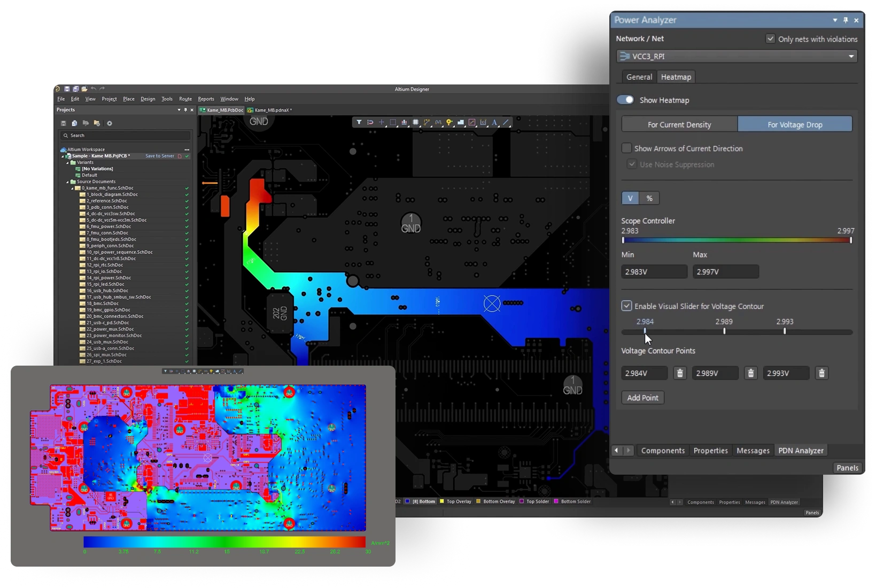Choose the Place String text tool
Screen dimensions: 876x588
pos(494,122)
